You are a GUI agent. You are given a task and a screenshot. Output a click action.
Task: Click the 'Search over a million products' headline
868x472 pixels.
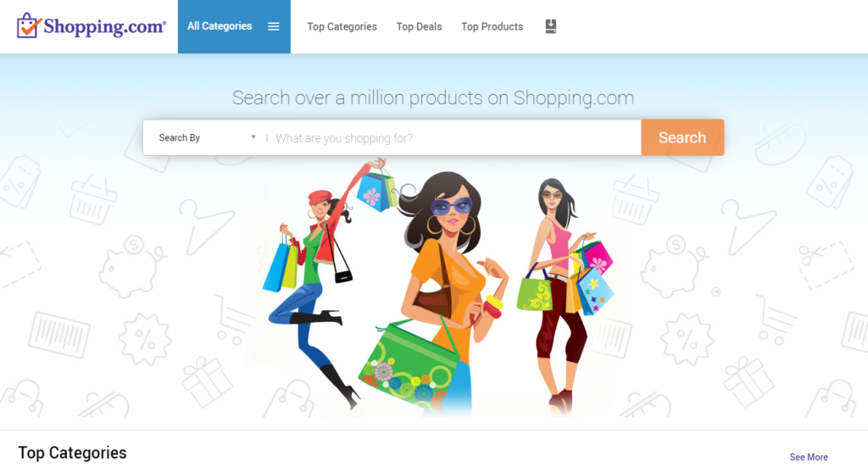(x=433, y=98)
